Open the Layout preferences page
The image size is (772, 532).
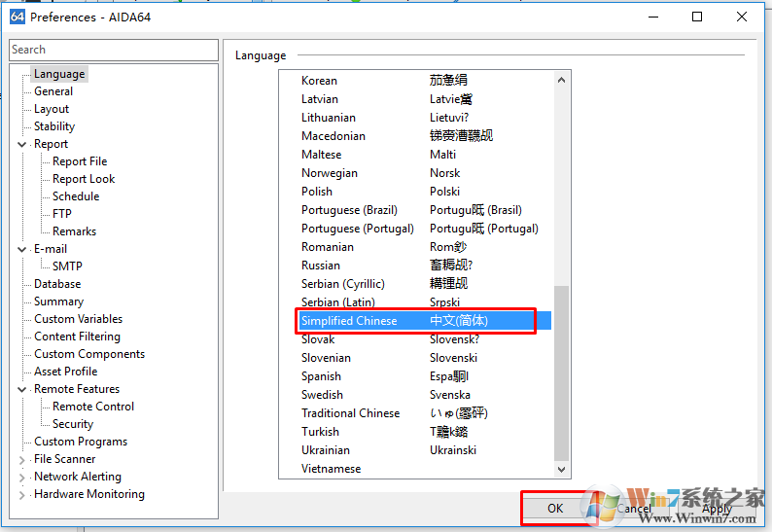point(52,109)
